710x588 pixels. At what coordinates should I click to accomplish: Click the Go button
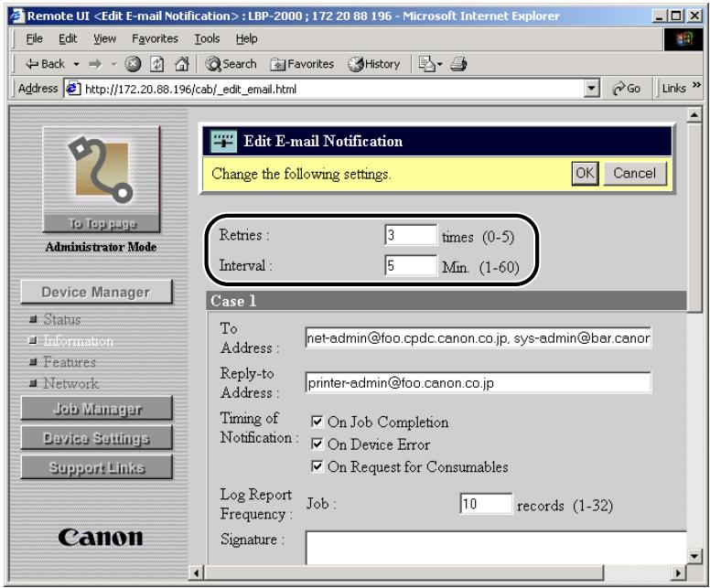point(626,89)
